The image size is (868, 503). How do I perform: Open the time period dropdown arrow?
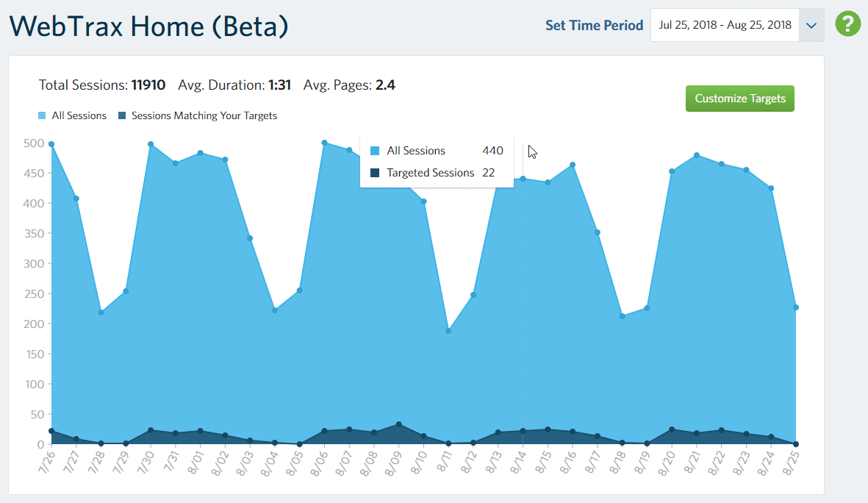point(811,24)
